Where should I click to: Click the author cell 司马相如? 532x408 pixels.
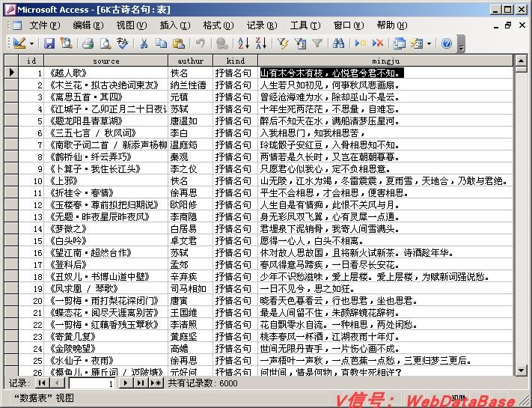coord(190,288)
